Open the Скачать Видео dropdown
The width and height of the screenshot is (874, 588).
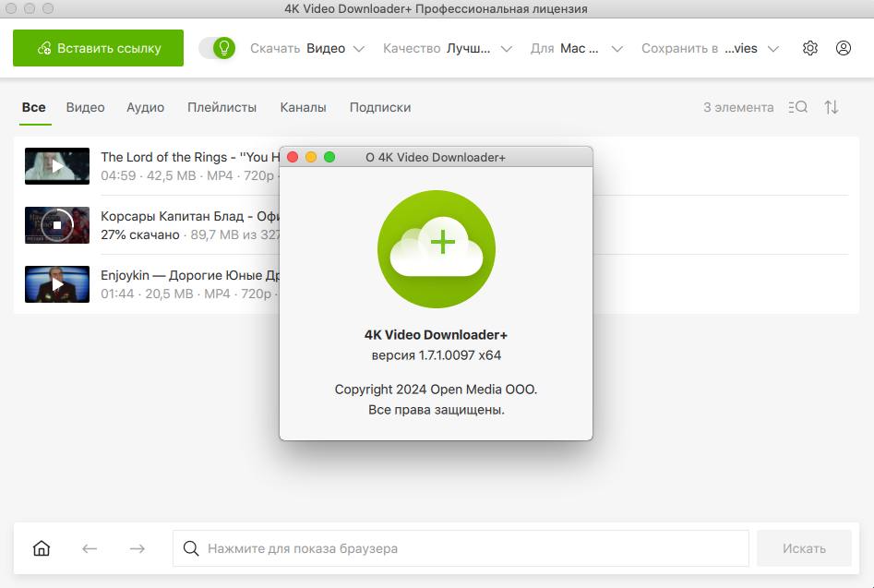pyautogui.click(x=307, y=49)
